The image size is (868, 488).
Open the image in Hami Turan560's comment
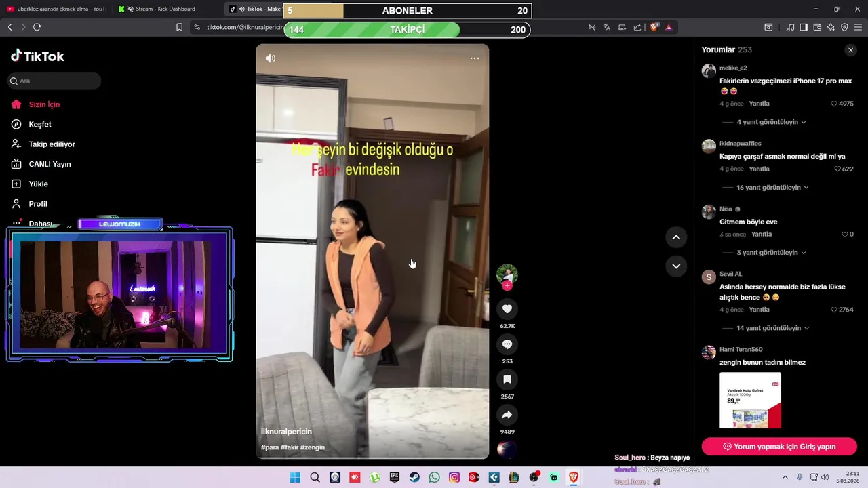tap(750, 400)
